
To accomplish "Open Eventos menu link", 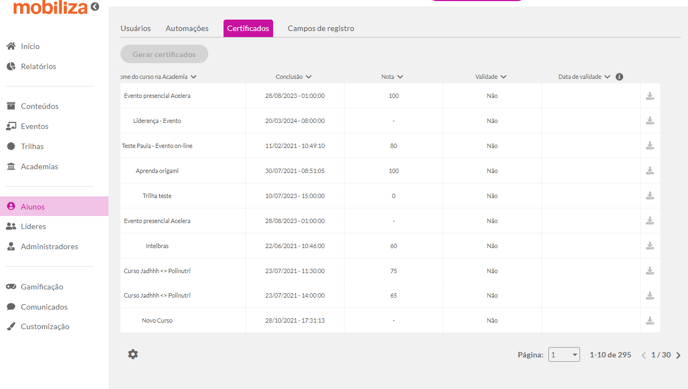I will click(x=35, y=126).
